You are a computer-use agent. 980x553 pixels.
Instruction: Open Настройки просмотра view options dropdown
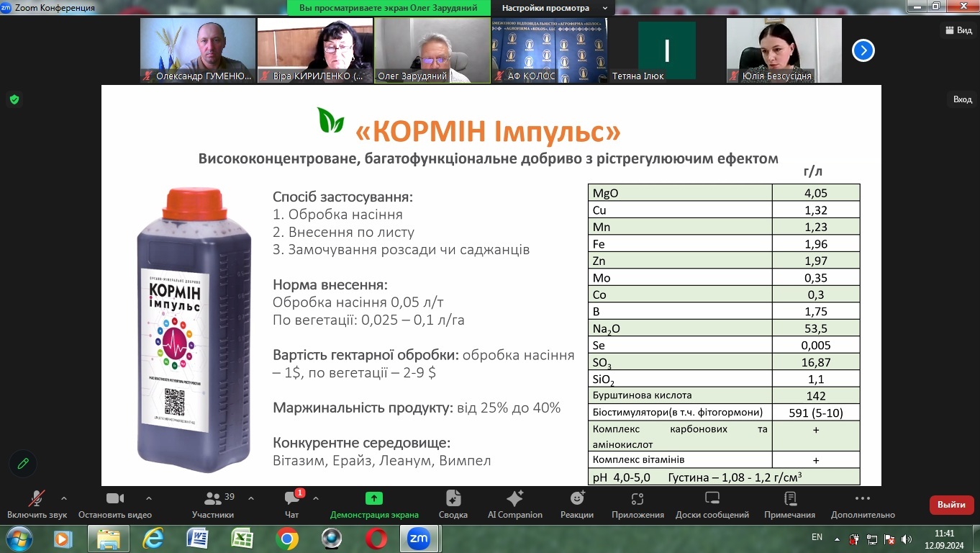553,8
